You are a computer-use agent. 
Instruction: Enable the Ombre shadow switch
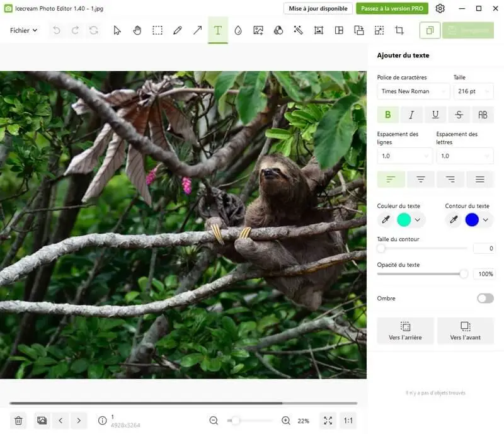[x=485, y=299]
